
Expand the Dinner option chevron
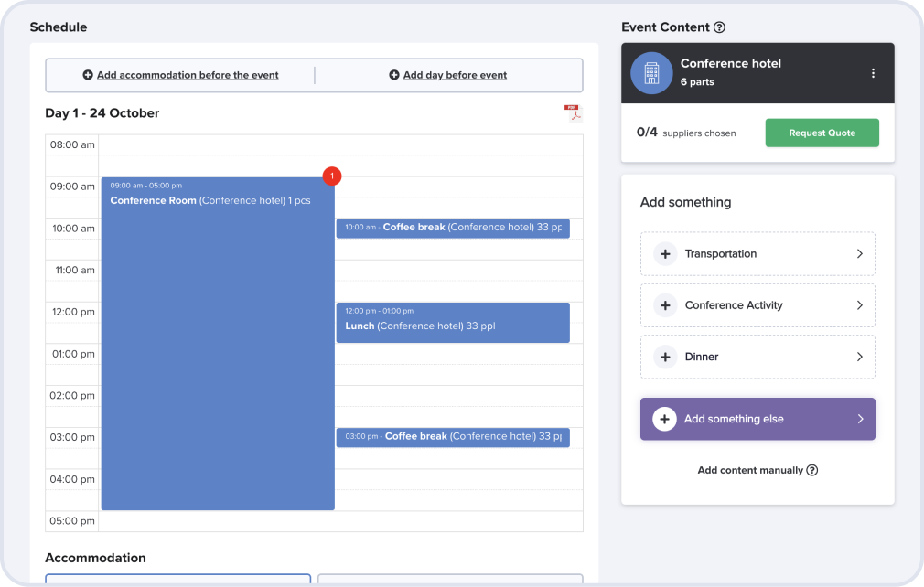pos(859,357)
